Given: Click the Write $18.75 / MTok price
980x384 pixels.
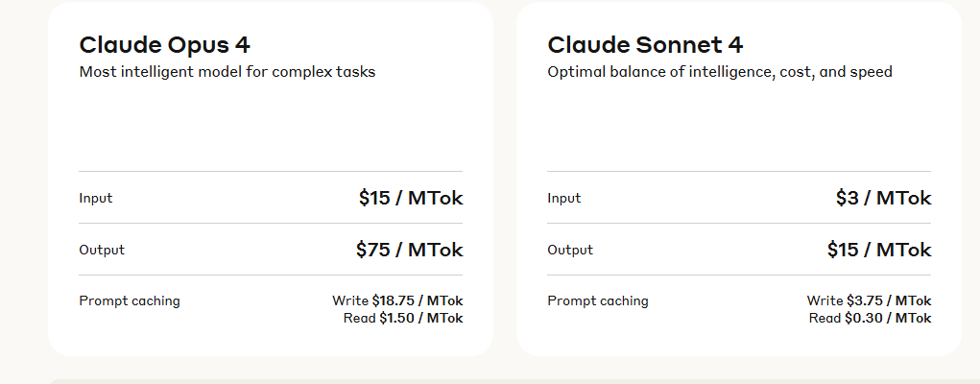Looking at the screenshot, I should coord(397,301).
